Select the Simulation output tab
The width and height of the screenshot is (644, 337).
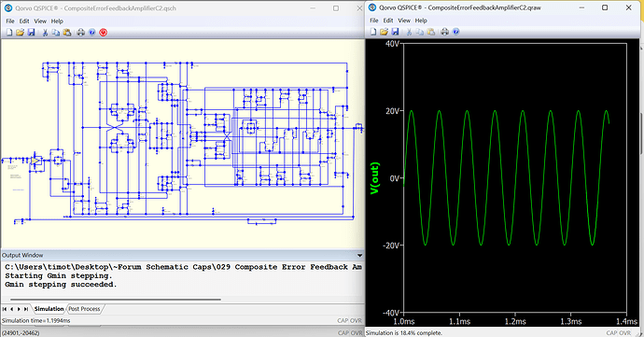[x=49, y=309]
